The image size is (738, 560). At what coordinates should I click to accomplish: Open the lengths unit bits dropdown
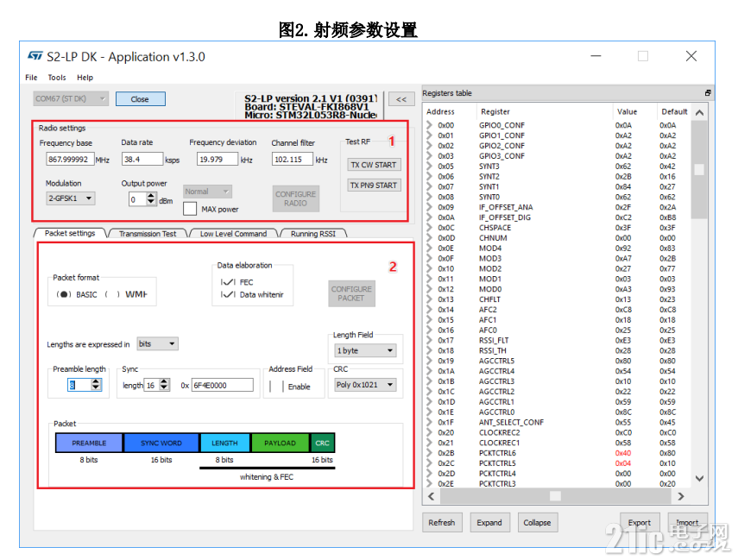157,344
